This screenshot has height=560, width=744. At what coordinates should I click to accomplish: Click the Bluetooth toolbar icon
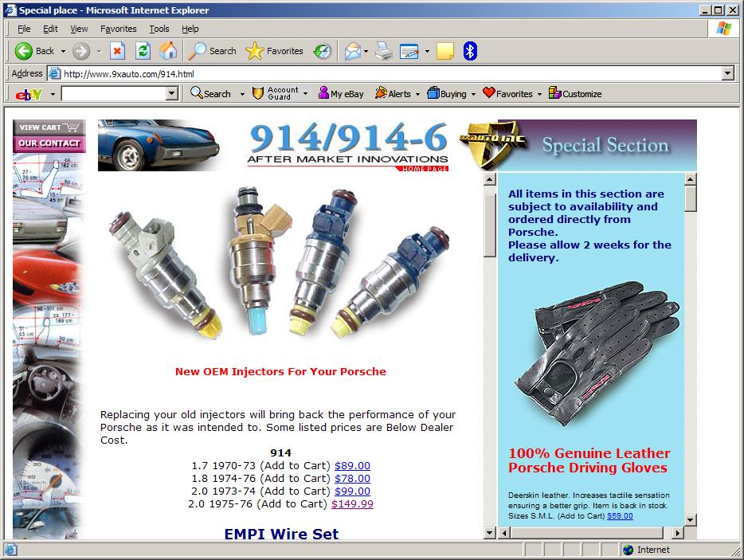pos(470,51)
